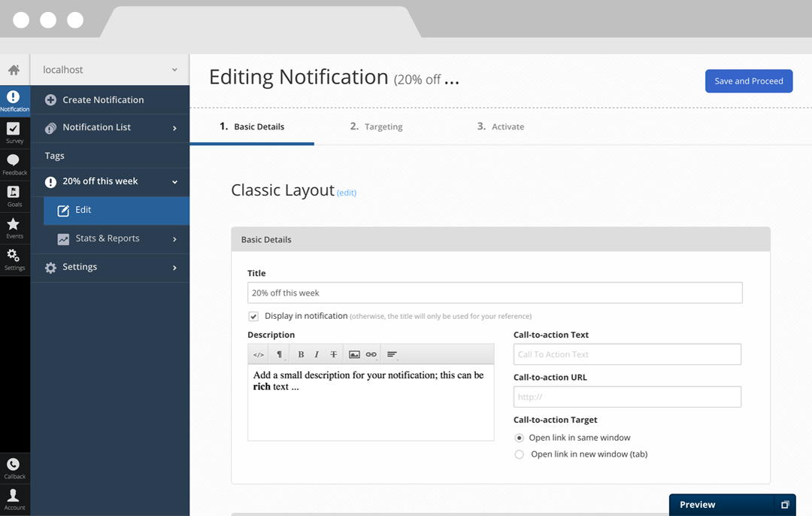
Task: Click the Basic Details panel header
Action: pyautogui.click(x=501, y=239)
